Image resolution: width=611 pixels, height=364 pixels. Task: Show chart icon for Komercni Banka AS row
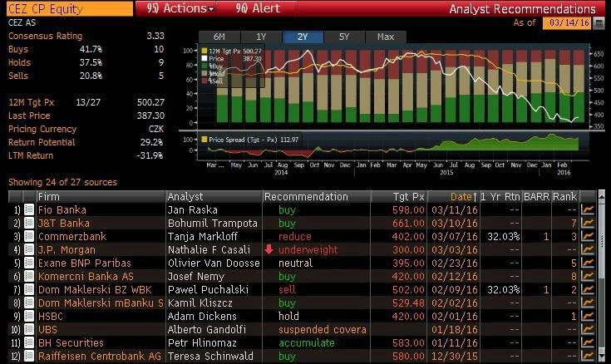pos(587,276)
